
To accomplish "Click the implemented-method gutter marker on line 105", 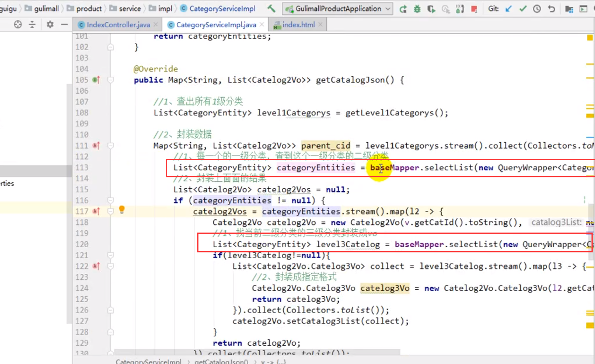I will [96, 80].
